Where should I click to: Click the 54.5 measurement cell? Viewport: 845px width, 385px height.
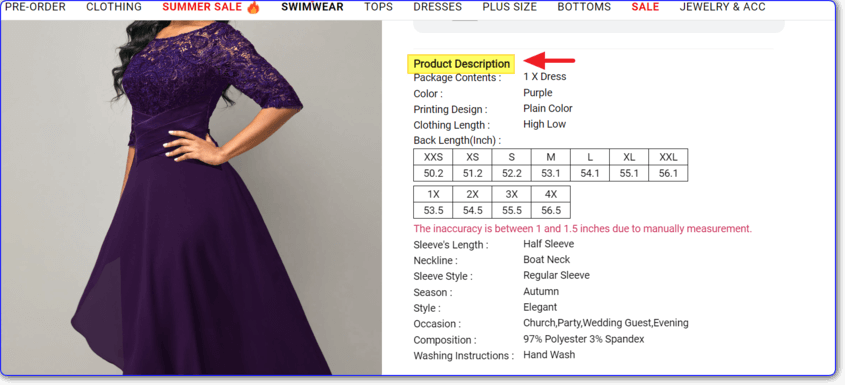(x=473, y=210)
